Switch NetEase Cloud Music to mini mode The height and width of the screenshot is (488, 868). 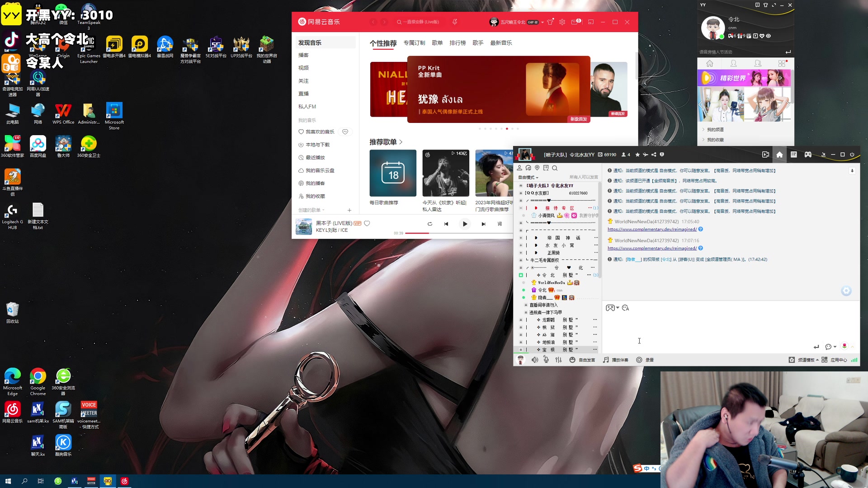(591, 22)
